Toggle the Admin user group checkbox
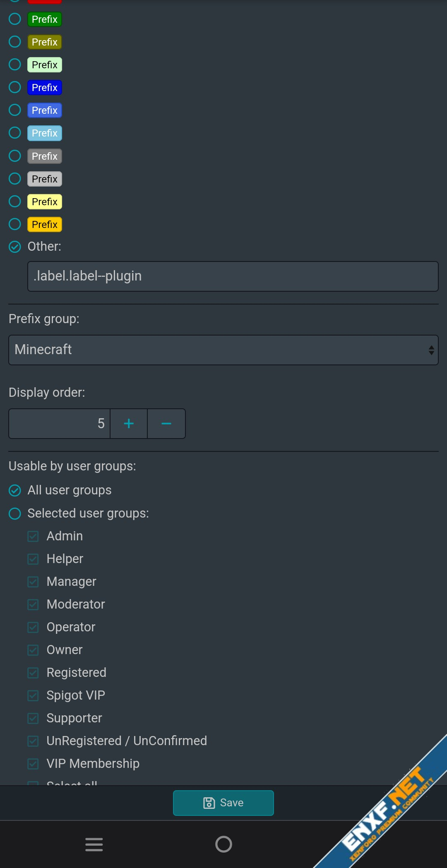The image size is (447, 868). (x=33, y=536)
